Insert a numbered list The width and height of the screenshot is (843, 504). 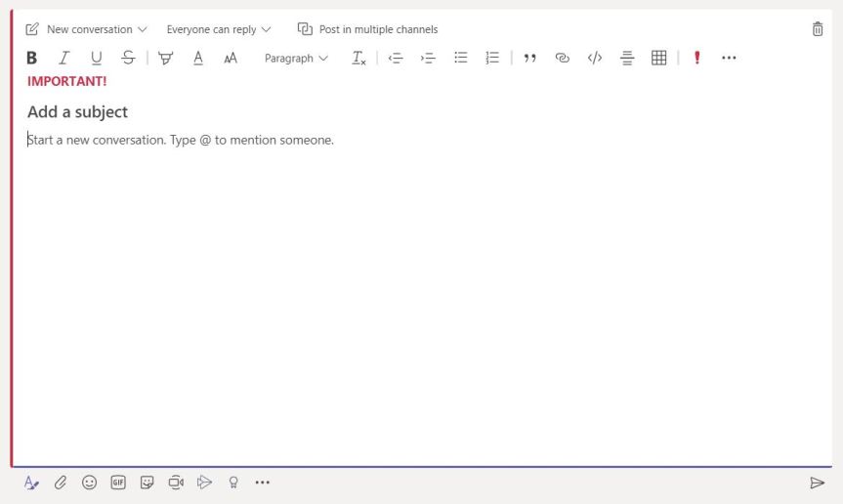(x=492, y=58)
